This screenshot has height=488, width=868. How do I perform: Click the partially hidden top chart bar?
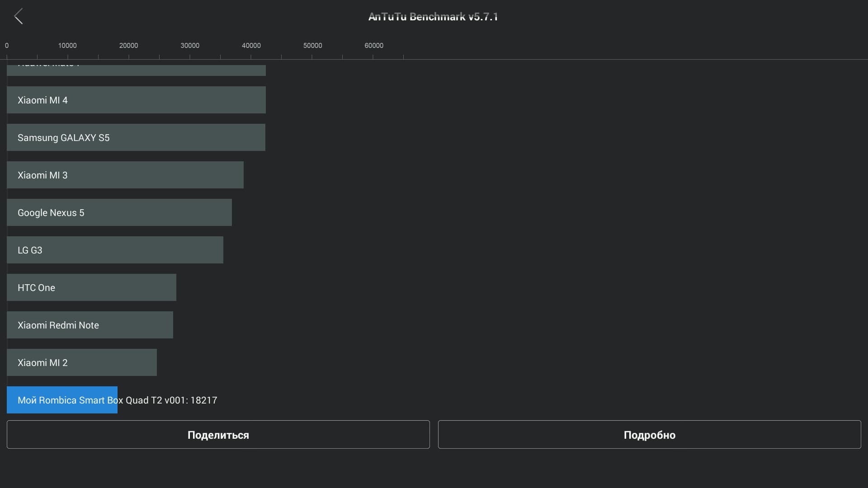tap(136, 70)
